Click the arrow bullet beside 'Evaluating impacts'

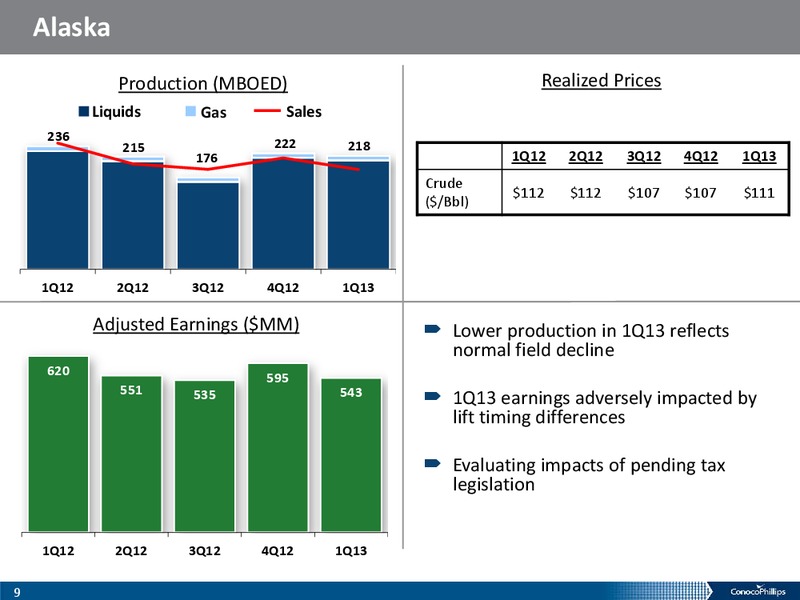point(432,463)
